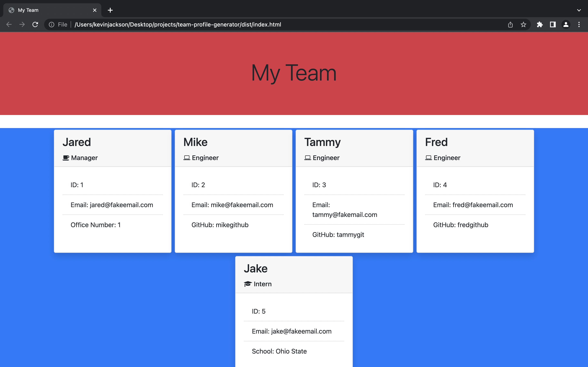Reload the My Team page
The image size is (588, 367).
[35, 24]
